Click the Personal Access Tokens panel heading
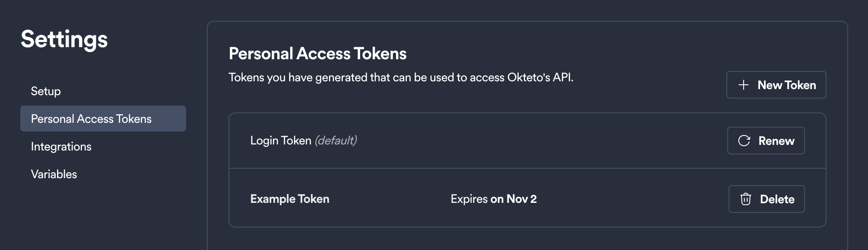 [x=318, y=54]
